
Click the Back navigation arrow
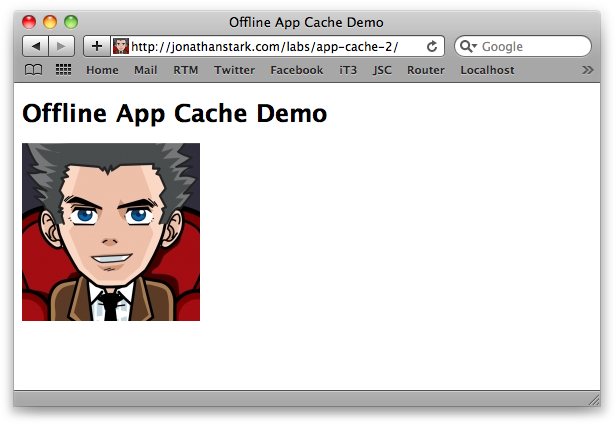tap(35, 46)
